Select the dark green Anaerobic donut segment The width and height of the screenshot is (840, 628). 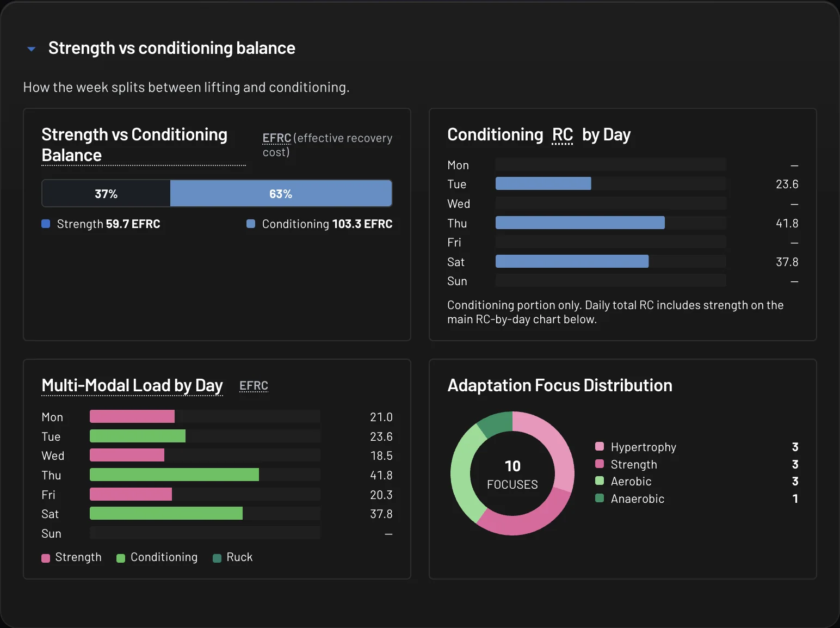coord(497,423)
